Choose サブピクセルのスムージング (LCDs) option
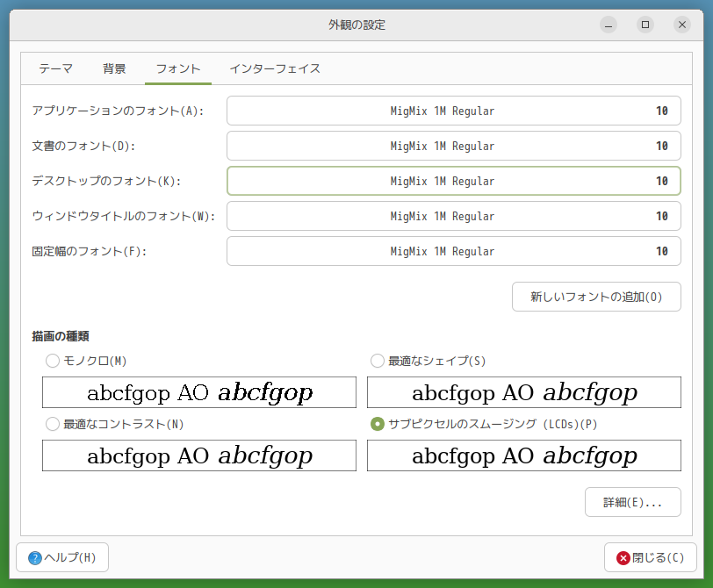 [x=378, y=424]
